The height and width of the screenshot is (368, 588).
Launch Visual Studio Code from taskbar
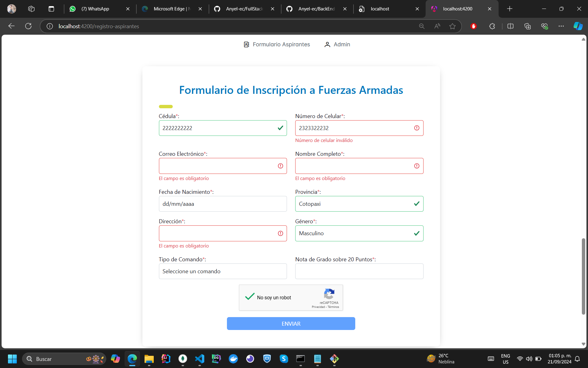[x=200, y=359]
